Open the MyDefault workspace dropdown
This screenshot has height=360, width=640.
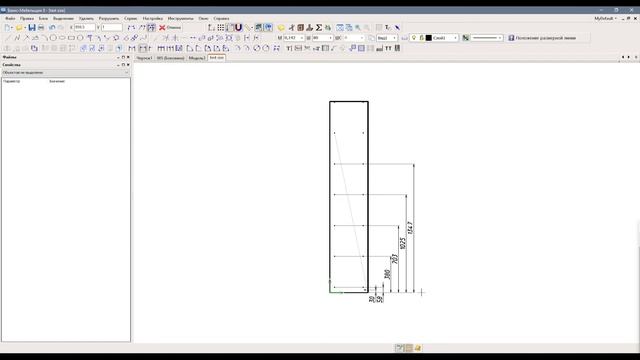(606, 18)
